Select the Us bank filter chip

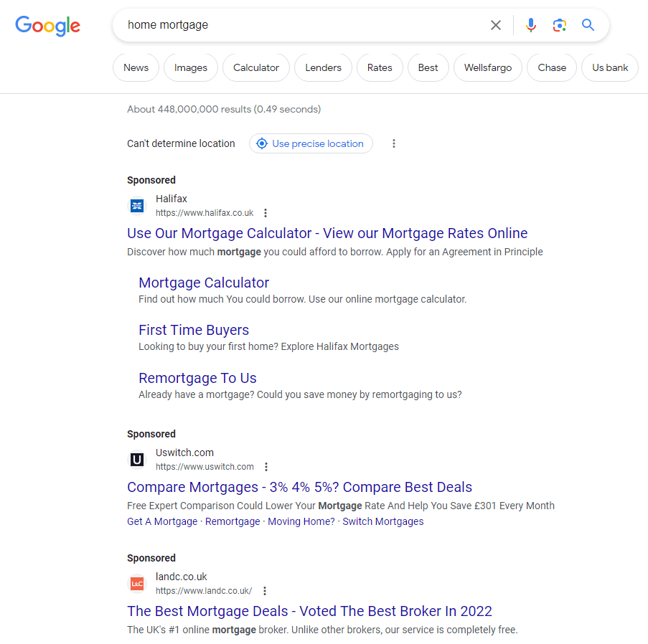click(610, 67)
